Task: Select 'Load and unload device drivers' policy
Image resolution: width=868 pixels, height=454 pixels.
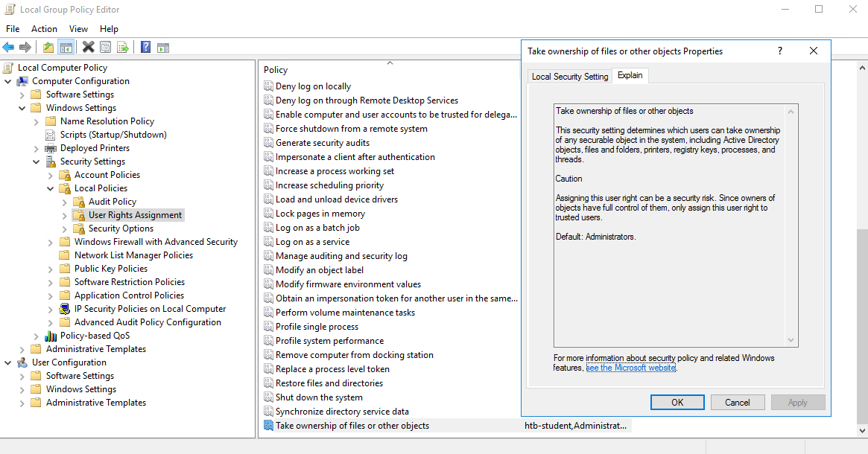Action: 337,199
